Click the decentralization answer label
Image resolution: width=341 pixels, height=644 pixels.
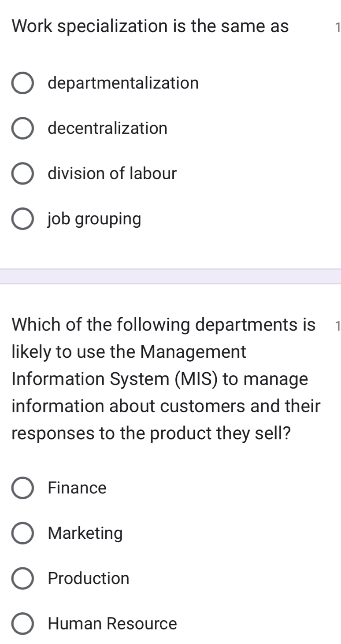[108, 128]
